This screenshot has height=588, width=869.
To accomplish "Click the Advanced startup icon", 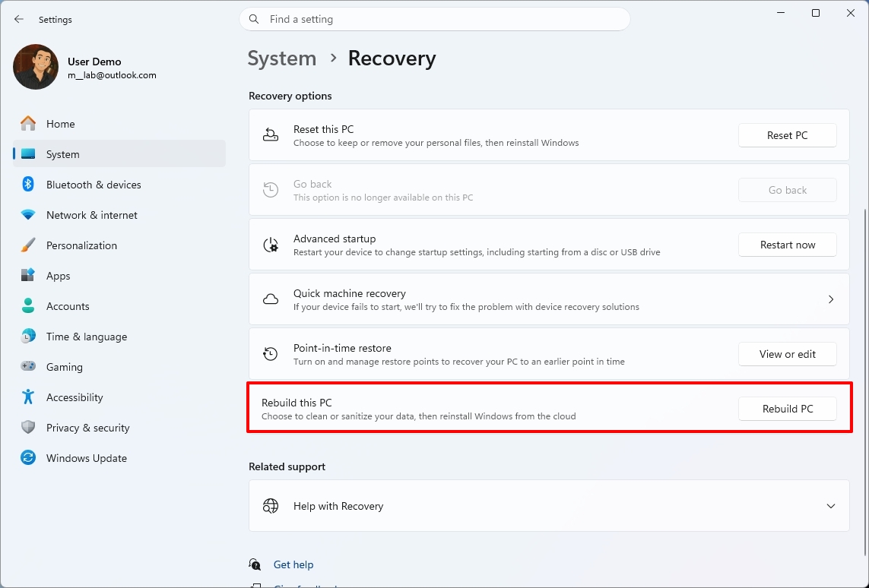I will tap(271, 245).
